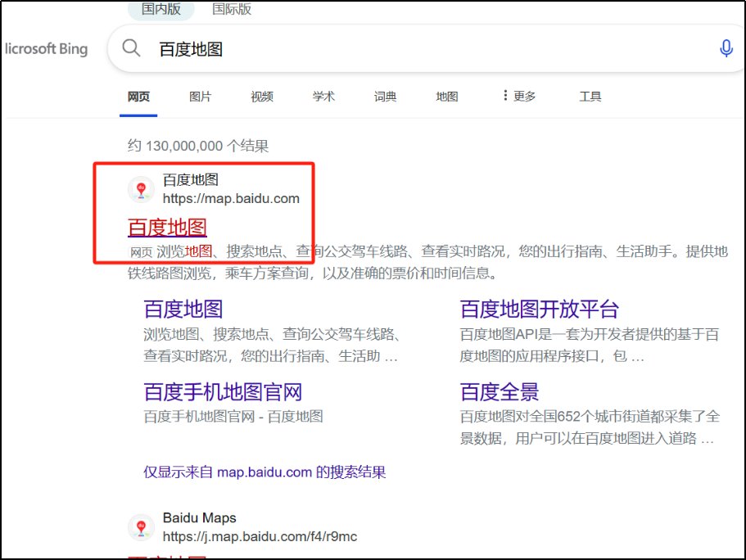The height and width of the screenshot is (560, 746).
Task: Open the 百度地图开放平台 sitelink
Action: click(540, 309)
